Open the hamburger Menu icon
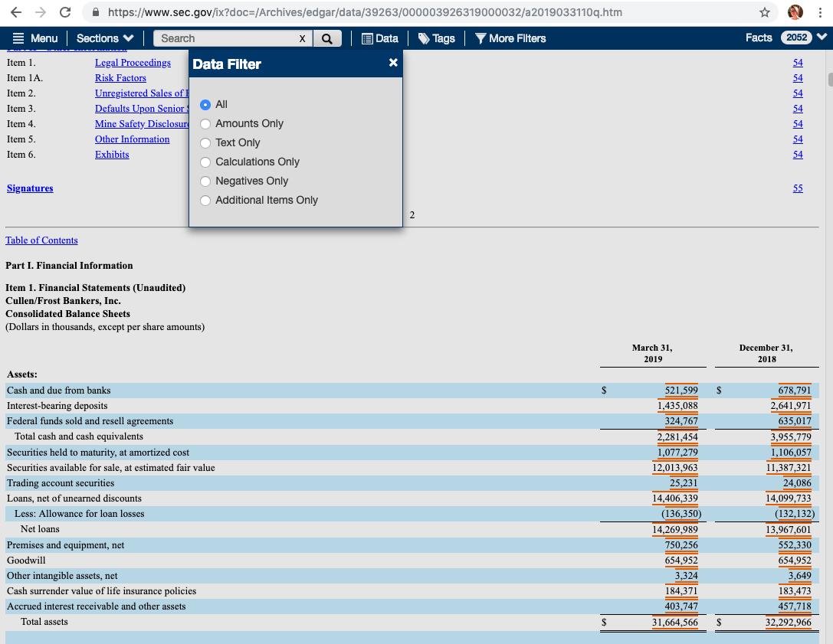Image resolution: width=833 pixels, height=644 pixels. click(x=18, y=38)
